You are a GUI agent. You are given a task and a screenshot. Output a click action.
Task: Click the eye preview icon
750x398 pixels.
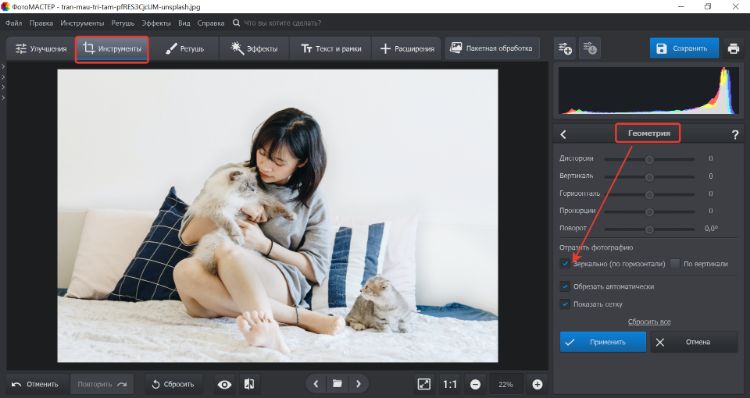click(x=224, y=384)
